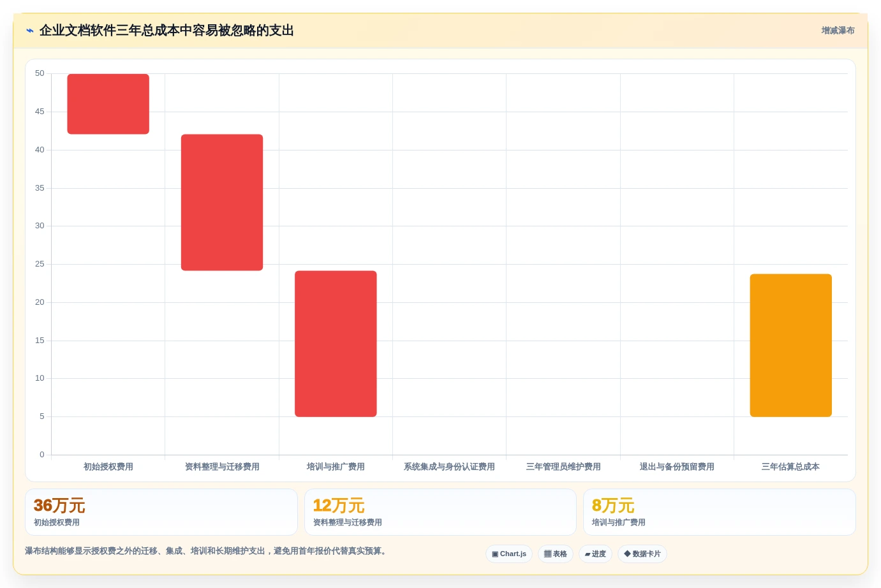Click the x-axis label 三年管理员维护费用
The image size is (881, 588).
[563, 467]
